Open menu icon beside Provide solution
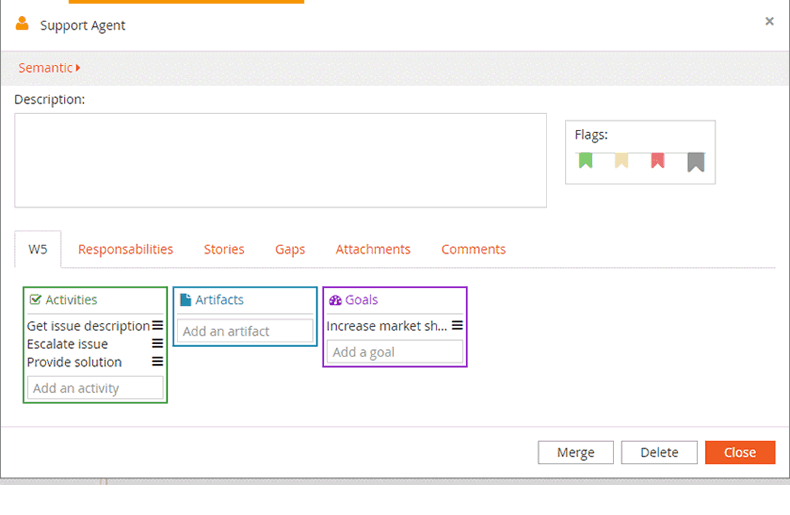Image resolution: width=790 pixels, height=515 pixels. tap(157, 362)
